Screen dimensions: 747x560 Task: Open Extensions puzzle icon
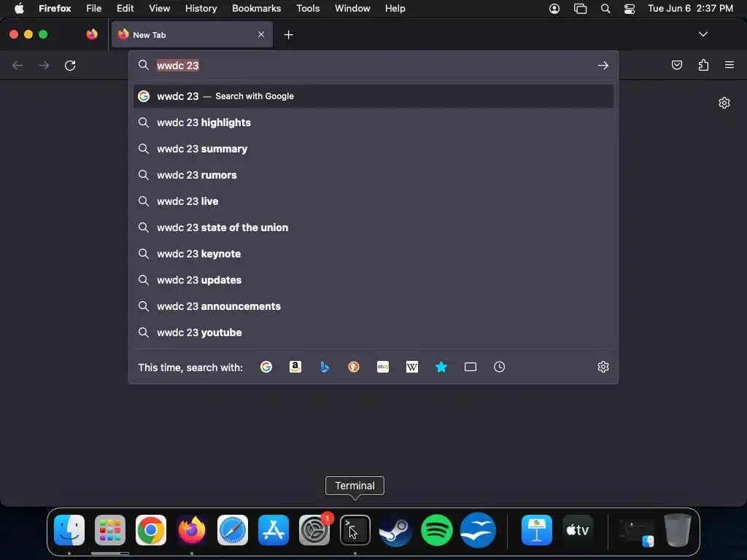tap(703, 65)
